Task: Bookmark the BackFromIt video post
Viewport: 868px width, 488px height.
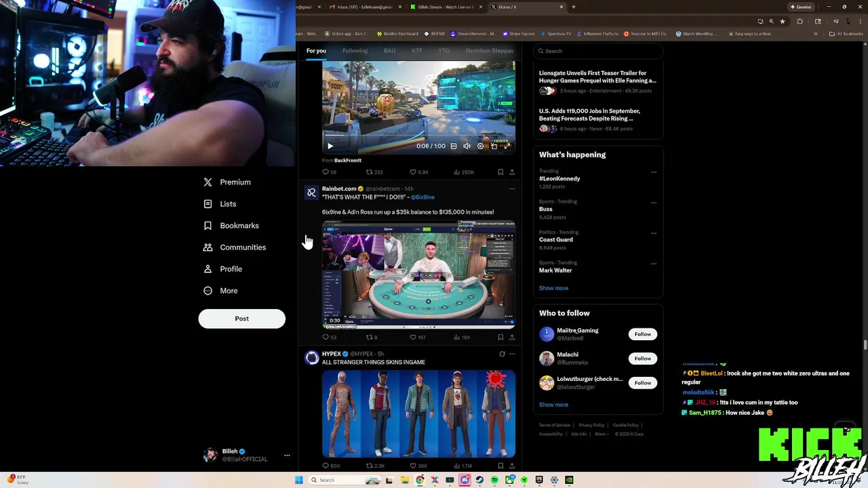Action: click(500, 172)
